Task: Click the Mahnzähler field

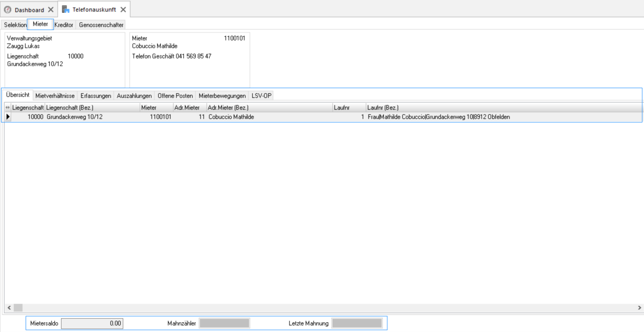Action: (x=224, y=324)
